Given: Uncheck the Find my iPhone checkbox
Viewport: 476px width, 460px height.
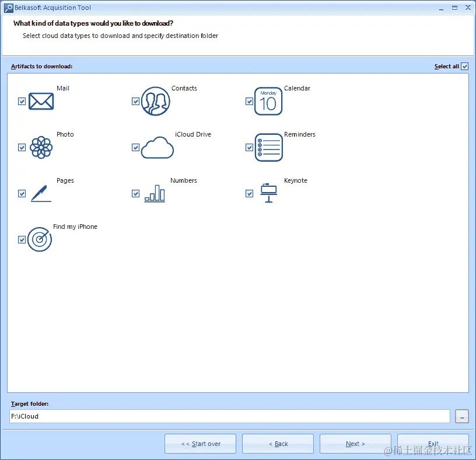Looking at the screenshot, I should coord(22,240).
